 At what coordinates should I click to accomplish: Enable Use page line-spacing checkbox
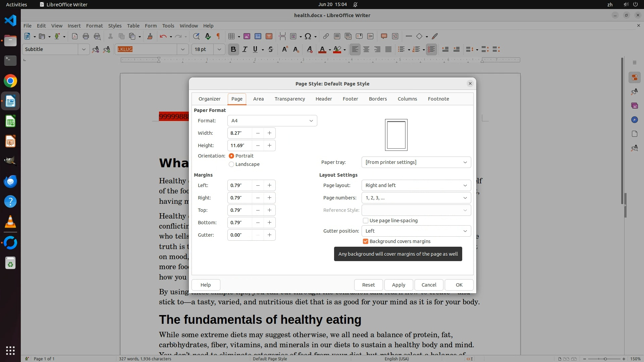tap(366, 221)
